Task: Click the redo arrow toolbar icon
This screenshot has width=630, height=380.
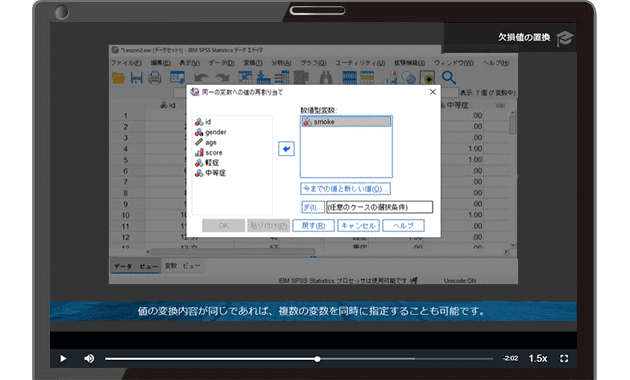Action: click(x=222, y=78)
